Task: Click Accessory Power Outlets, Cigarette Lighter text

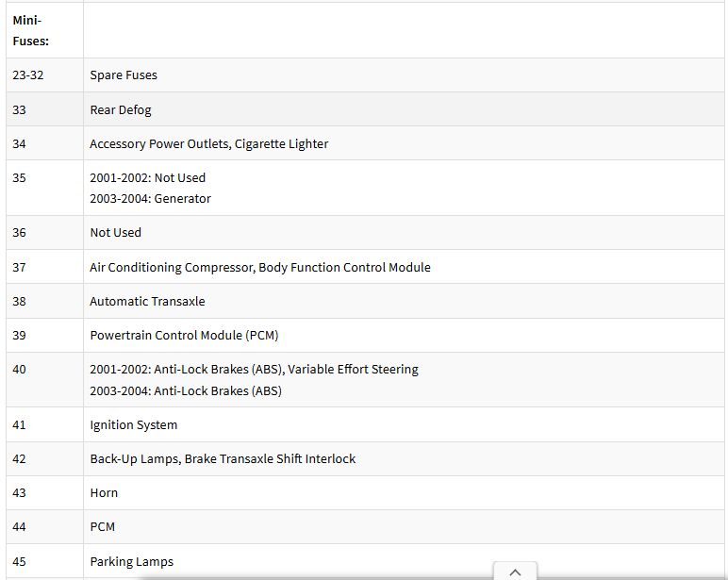Action: 209,143
